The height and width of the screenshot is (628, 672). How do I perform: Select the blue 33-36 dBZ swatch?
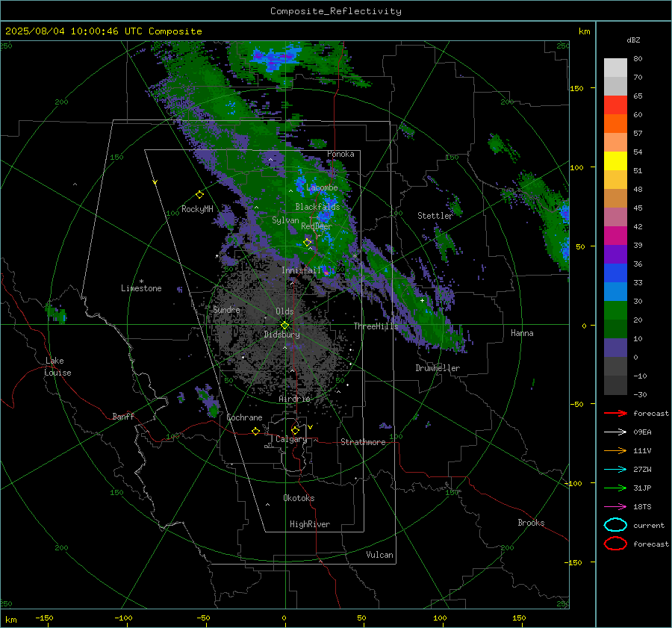[x=615, y=273]
